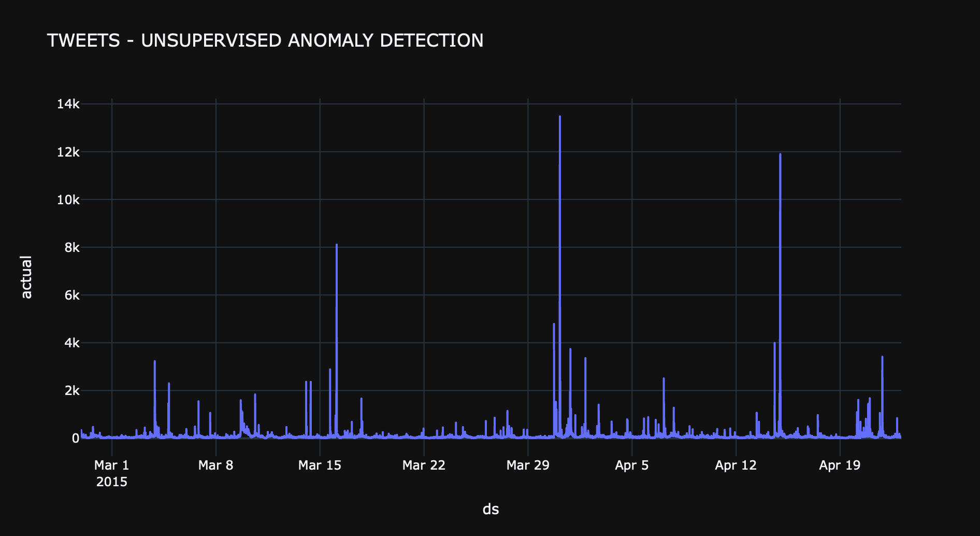
Task: Click the Mar 8 tick label
Action: tap(216, 465)
